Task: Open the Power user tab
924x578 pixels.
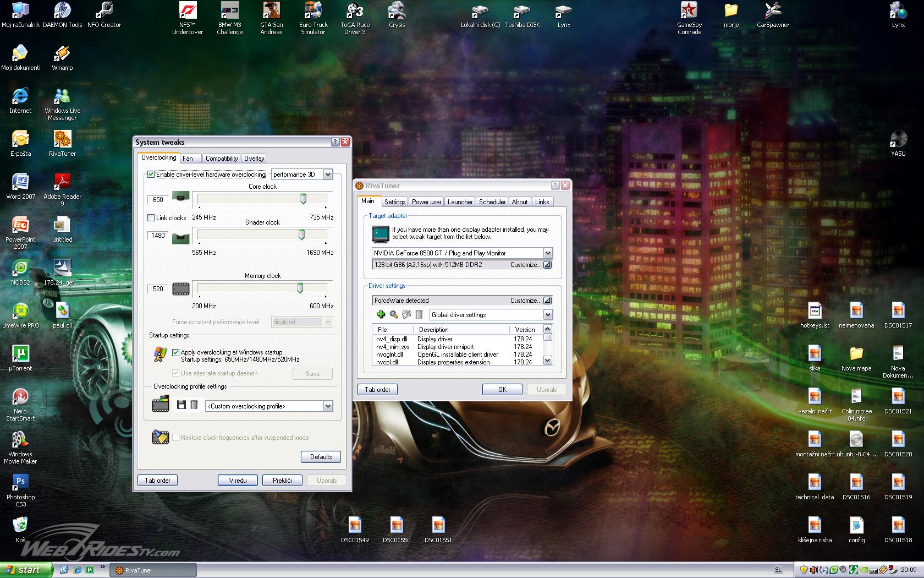Action: (426, 202)
